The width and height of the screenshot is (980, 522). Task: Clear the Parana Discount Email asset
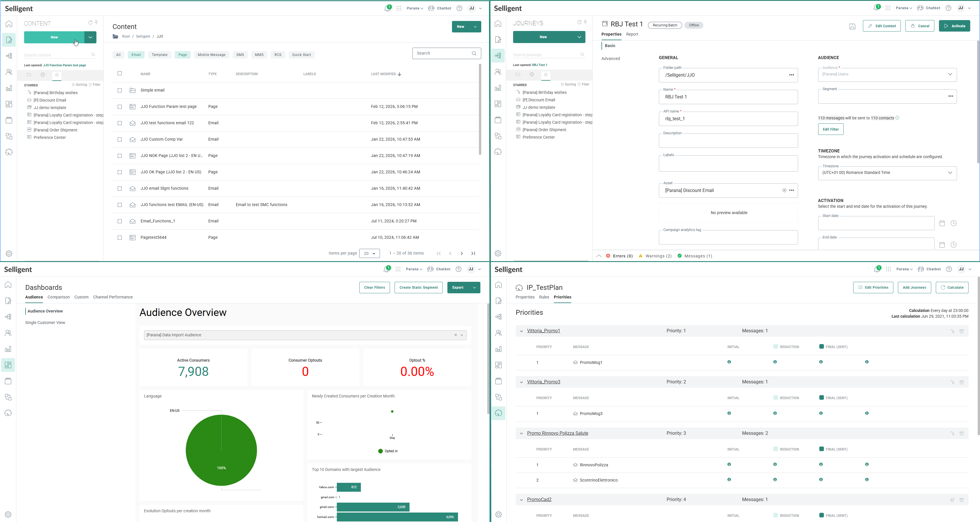784,190
